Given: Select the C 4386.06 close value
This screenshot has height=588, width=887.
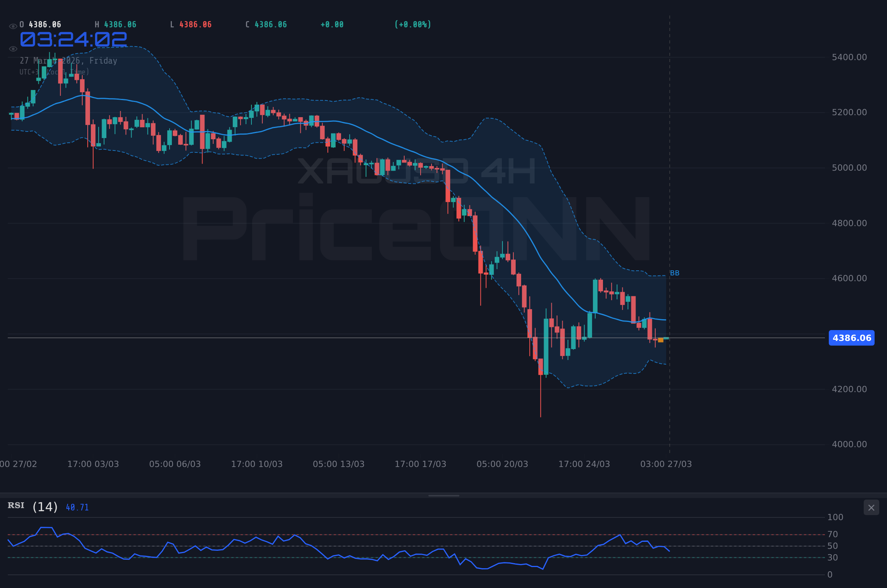Looking at the screenshot, I should (x=266, y=24).
